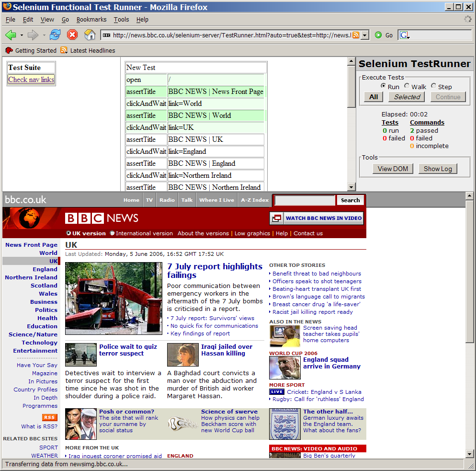Open the Check nav links test link

pos(31,80)
